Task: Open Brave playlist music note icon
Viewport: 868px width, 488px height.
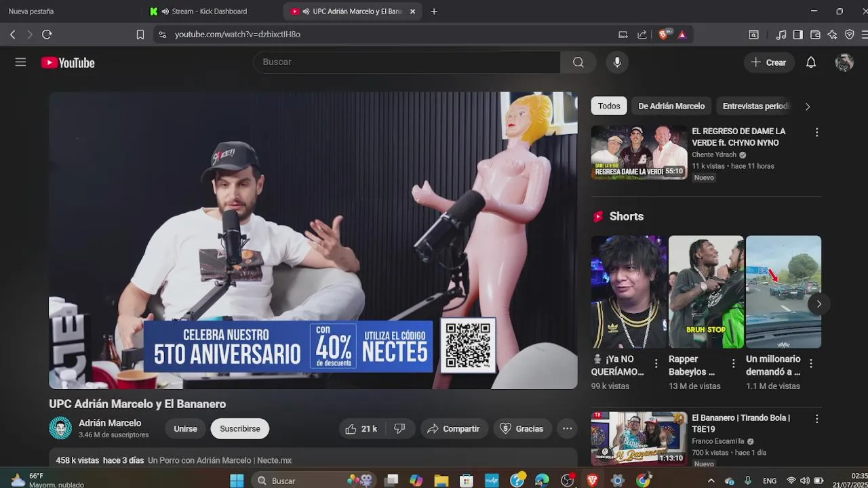Action: [x=781, y=35]
